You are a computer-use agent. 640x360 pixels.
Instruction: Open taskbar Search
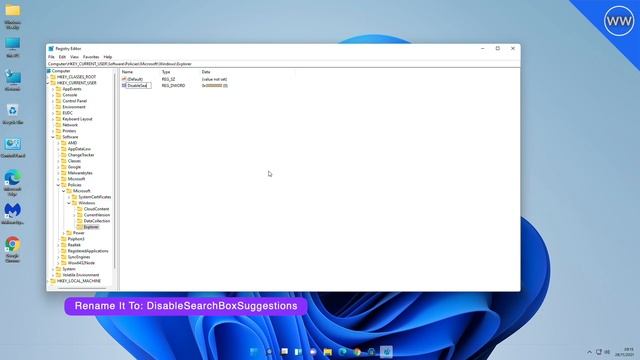pyautogui.click(x=269, y=352)
